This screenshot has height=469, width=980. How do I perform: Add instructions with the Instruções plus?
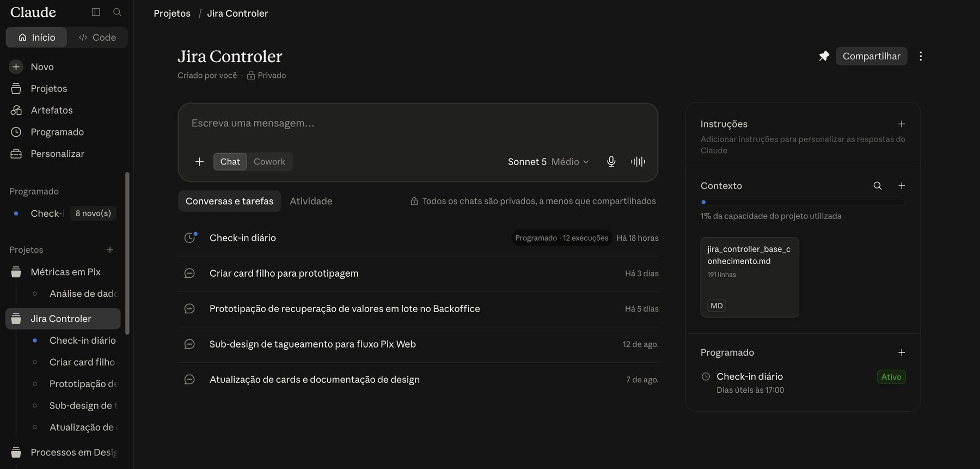pyautogui.click(x=902, y=124)
